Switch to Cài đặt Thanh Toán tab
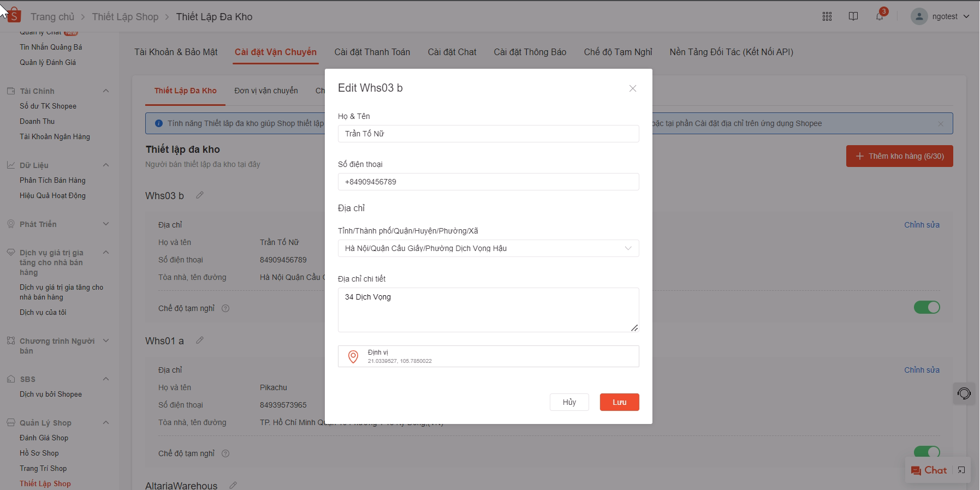980x490 pixels. pyautogui.click(x=372, y=52)
